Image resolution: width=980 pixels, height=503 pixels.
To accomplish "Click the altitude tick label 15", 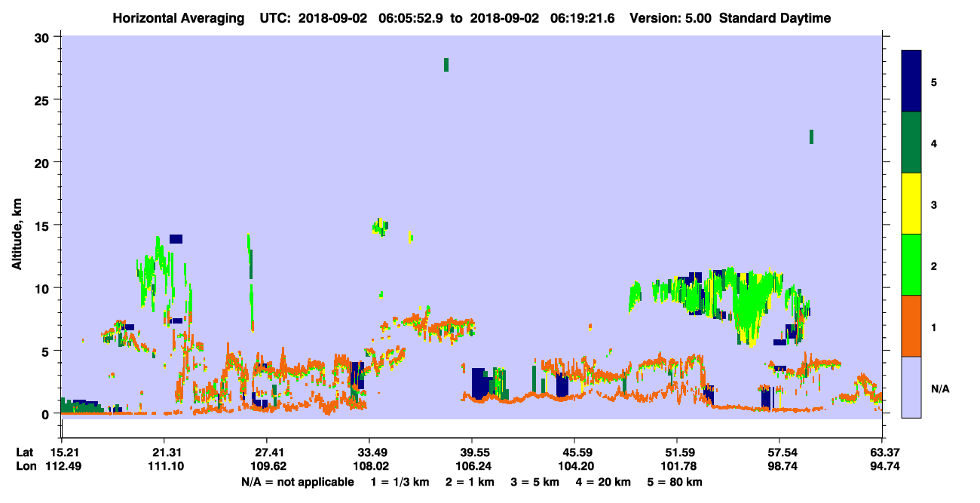I will coord(44,225).
